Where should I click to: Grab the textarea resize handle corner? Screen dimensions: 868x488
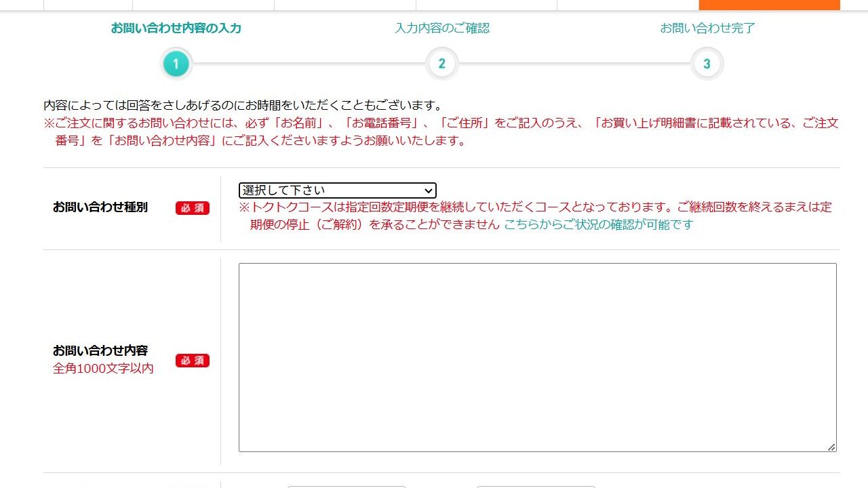point(831,447)
